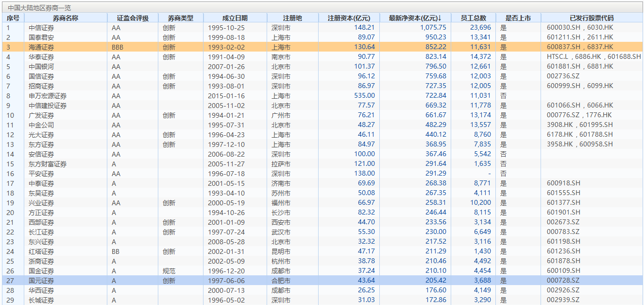Click the 中金公司 name

click(x=41, y=125)
